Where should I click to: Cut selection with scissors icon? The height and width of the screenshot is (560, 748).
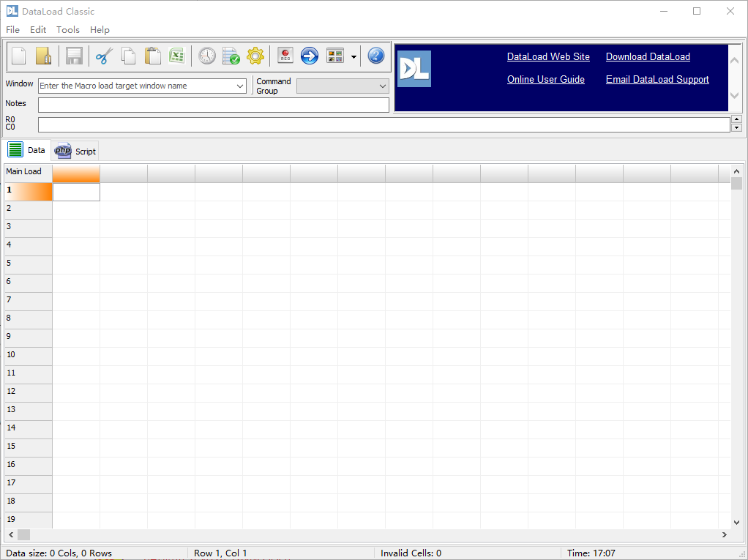pyautogui.click(x=104, y=56)
